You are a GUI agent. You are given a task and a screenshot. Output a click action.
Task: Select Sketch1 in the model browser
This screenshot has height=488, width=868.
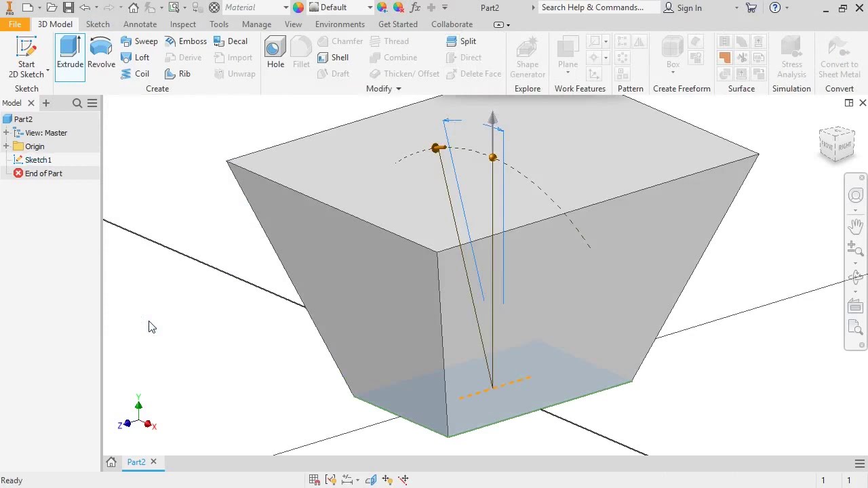click(x=38, y=160)
